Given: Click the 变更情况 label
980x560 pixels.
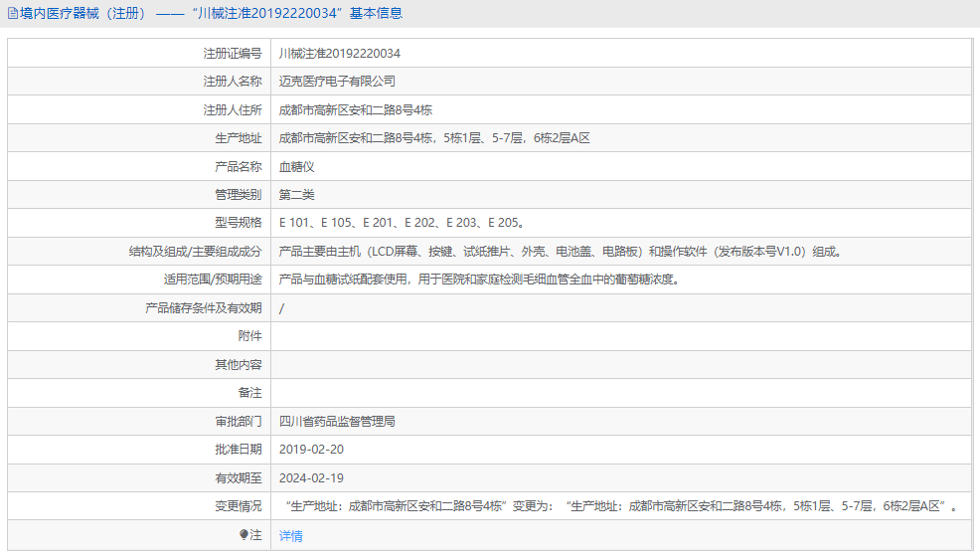Looking at the screenshot, I should tap(239, 506).
